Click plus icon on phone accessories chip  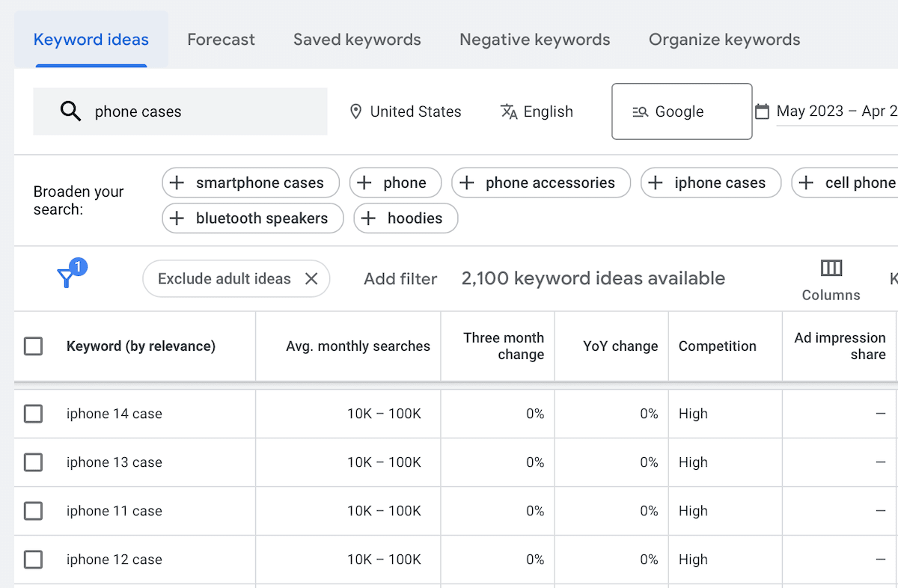pyautogui.click(x=466, y=183)
